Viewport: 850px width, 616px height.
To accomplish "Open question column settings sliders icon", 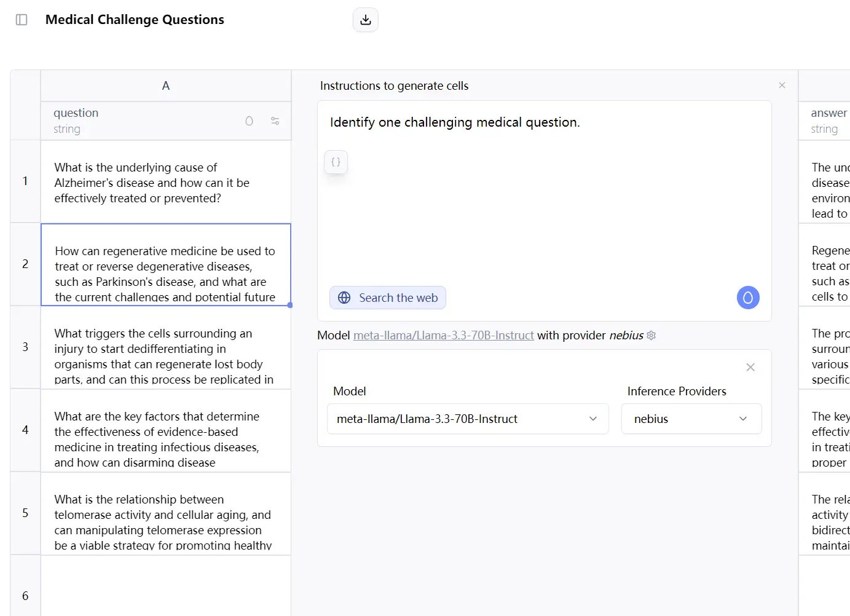I will pos(275,121).
